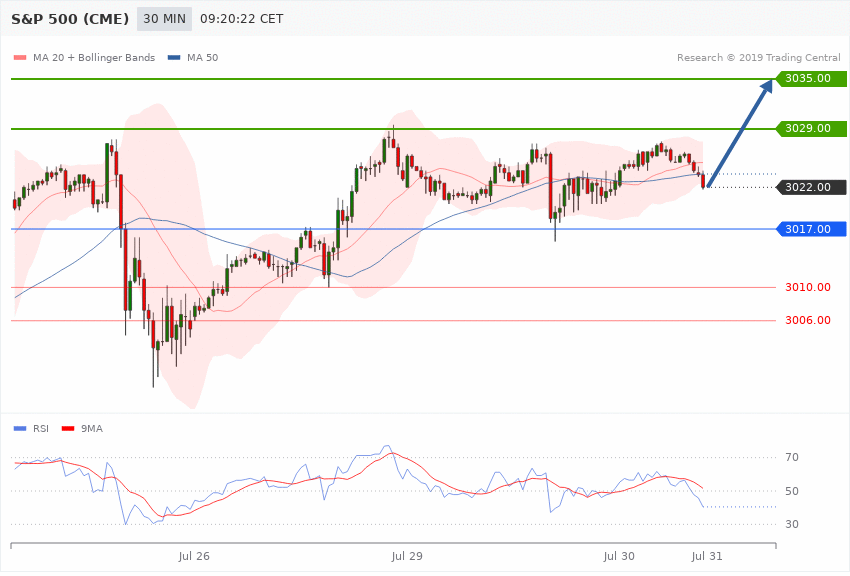This screenshot has width=850, height=576.
Task: Click the 09:20:22 CET timestamp
Action: (x=242, y=19)
